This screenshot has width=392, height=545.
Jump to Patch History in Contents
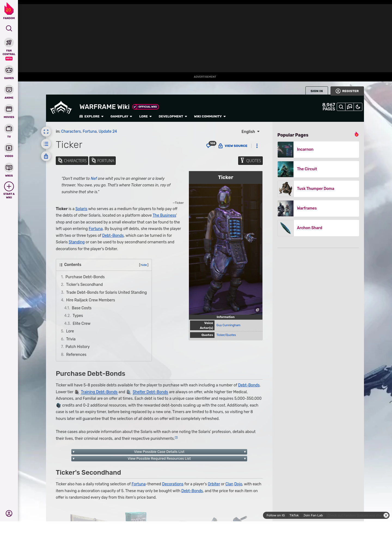[77, 347]
